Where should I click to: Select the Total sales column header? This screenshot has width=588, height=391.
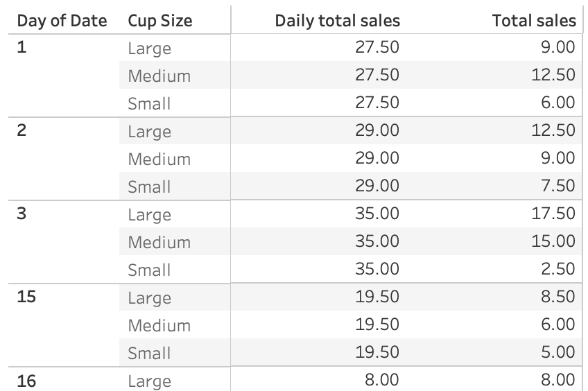(x=534, y=21)
